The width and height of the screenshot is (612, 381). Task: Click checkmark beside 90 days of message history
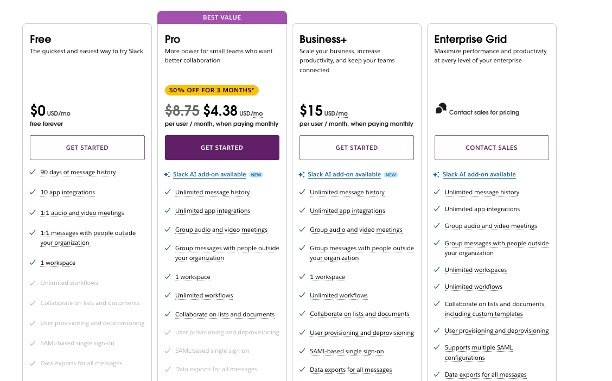33,172
